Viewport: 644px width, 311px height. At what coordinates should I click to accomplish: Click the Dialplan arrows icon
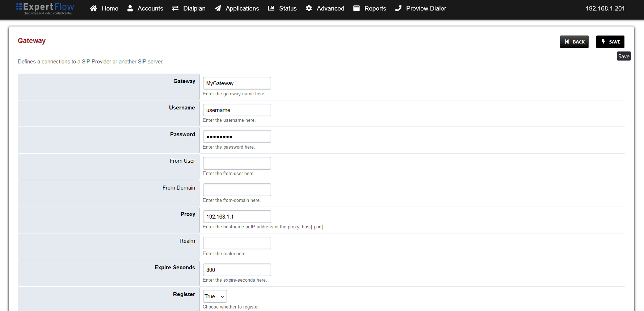click(x=175, y=8)
